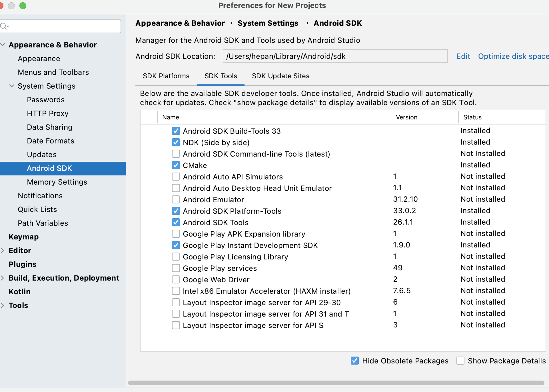Uncheck Hide Obsolete Packages
This screenshot has width=549, height=392.
click(x=355, y=361)
